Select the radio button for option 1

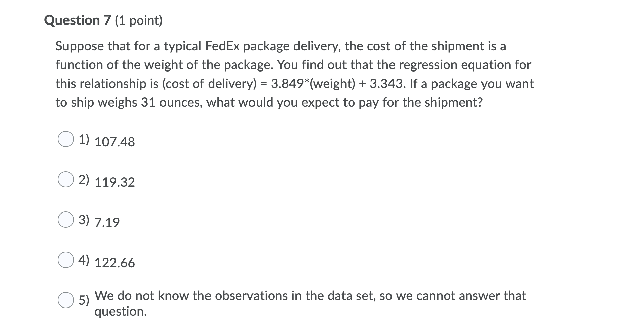click(66, 139)
